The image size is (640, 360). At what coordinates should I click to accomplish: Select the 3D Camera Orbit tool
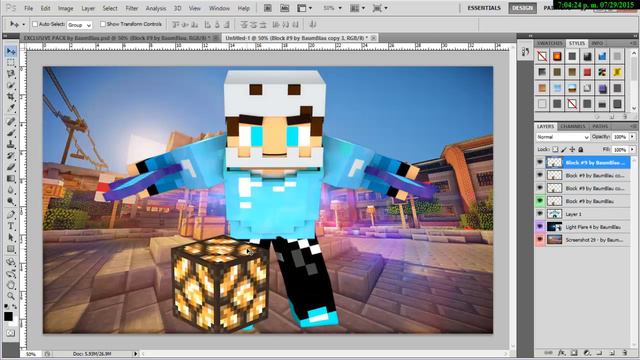pos(11,273)
